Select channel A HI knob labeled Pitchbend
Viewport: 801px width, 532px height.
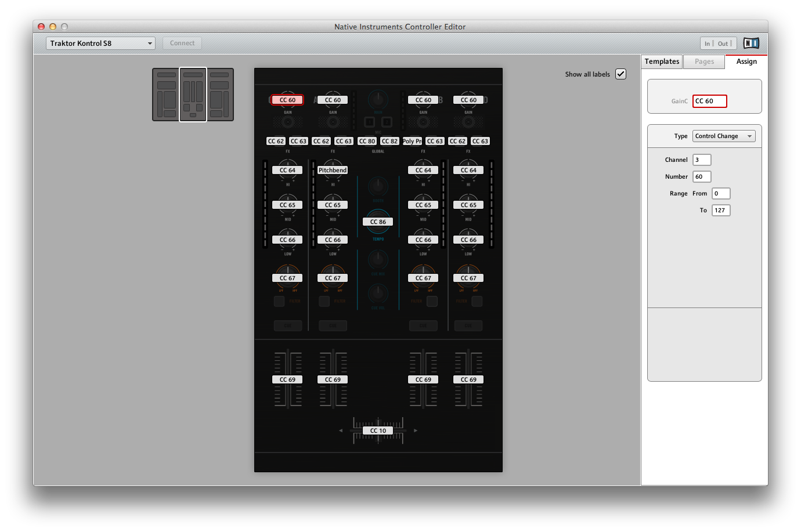tap(333, 170)
